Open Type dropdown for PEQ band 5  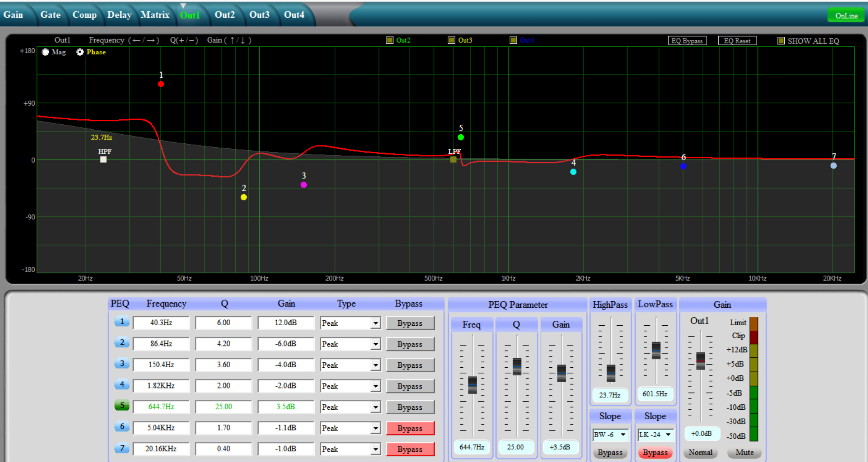tap(375, 407)
